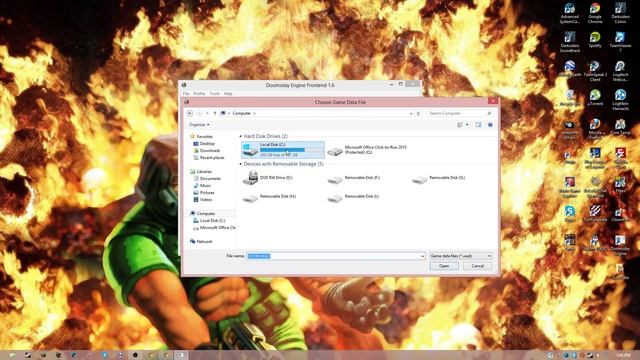
Task: Launch TeamSpeak 3 Client shortcut
Action: 595,71
